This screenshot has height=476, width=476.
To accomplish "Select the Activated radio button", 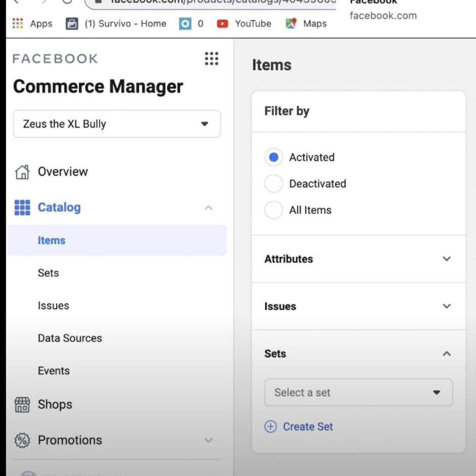I will click(273, 157).
